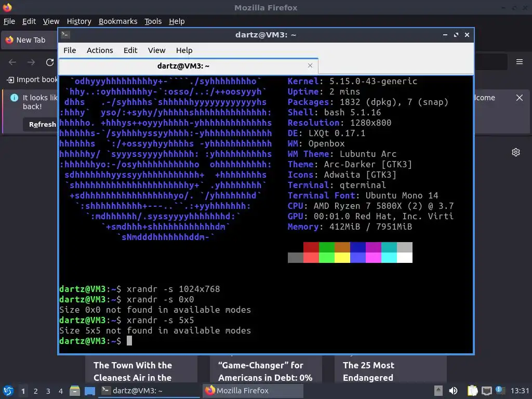Open QTerminal Edit menu
This screenshot has width=532, height=399.
coord(130,50)
